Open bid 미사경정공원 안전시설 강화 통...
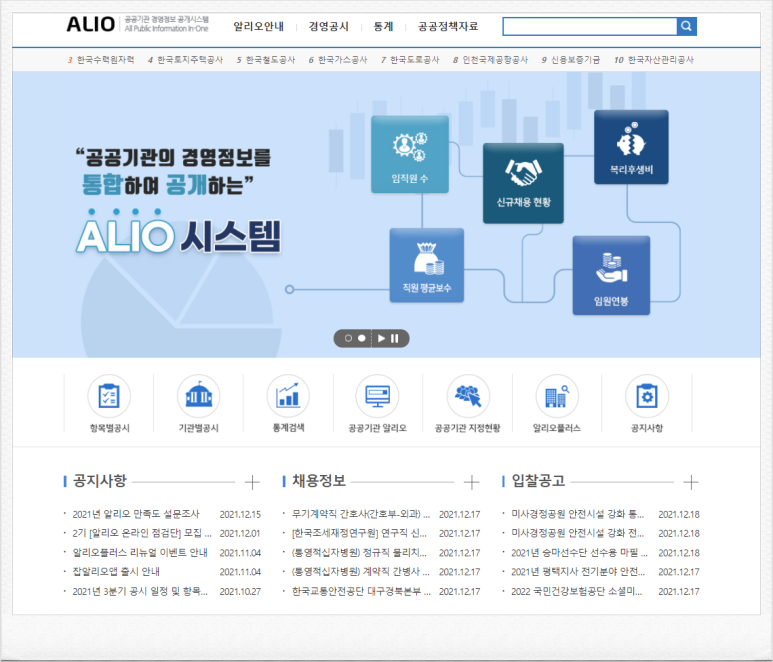 click(x=577, y=514)
